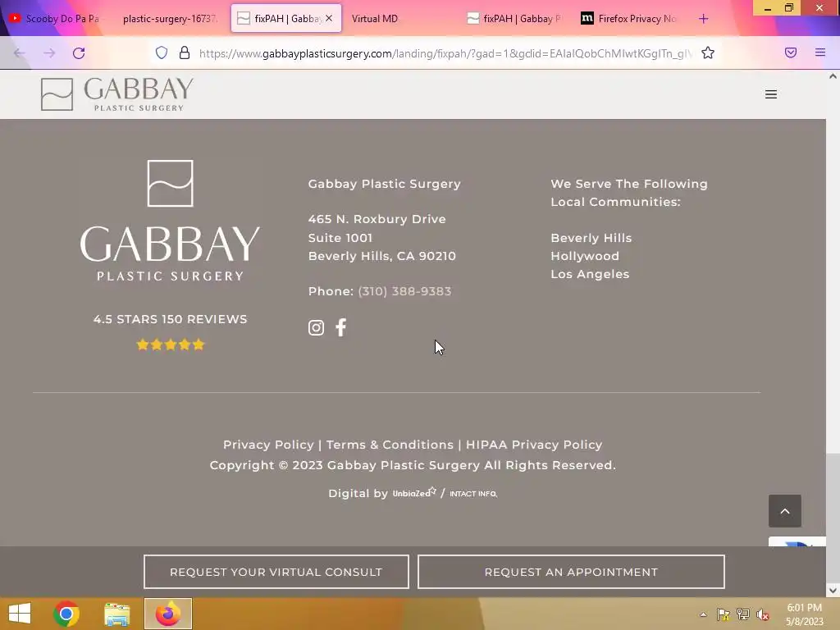Go back with the back arrow

(x=20, y=53)
